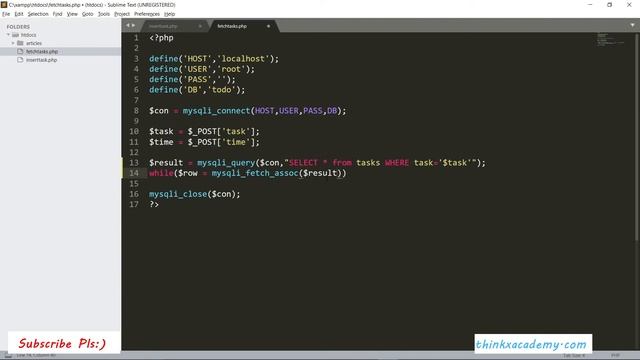
Task: Select the articles folder name
Action: 34,43
